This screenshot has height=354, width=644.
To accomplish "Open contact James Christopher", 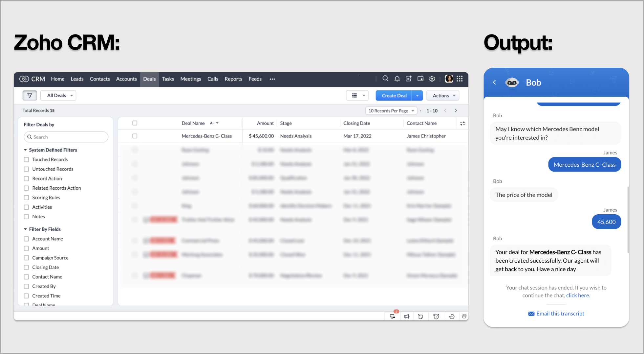I will pos(426,136).
